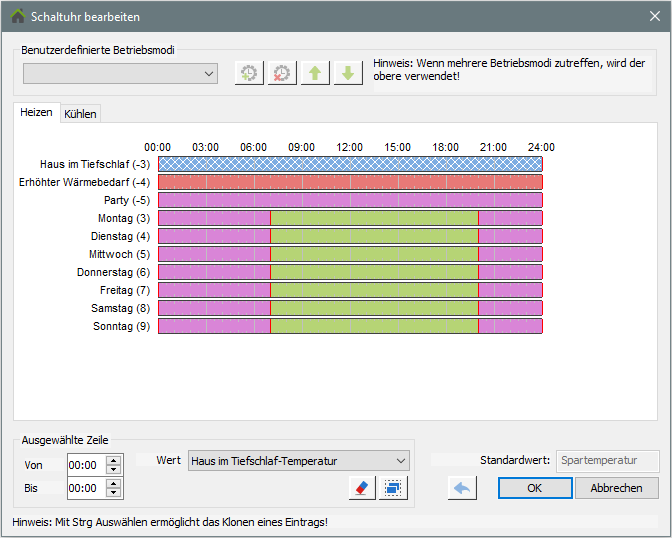Click the blue undo arrow button
Image resolution: width=672 pixels, height=538 pixels.
pos(462,488)
